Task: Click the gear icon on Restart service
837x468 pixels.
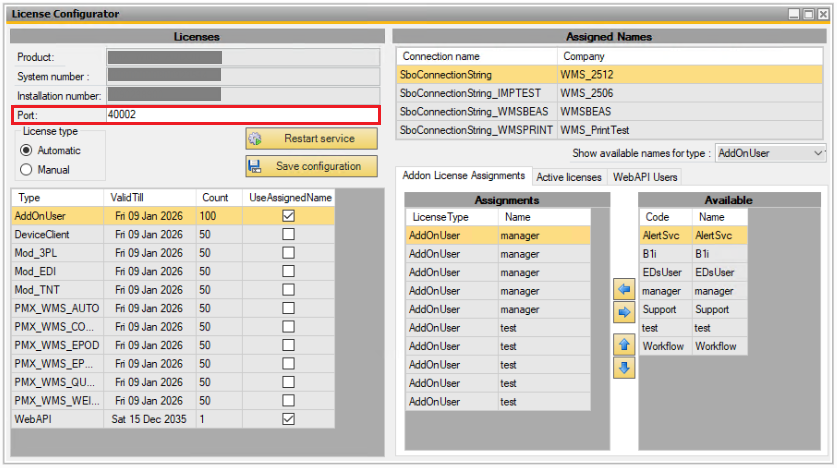Action: point(256,138)
